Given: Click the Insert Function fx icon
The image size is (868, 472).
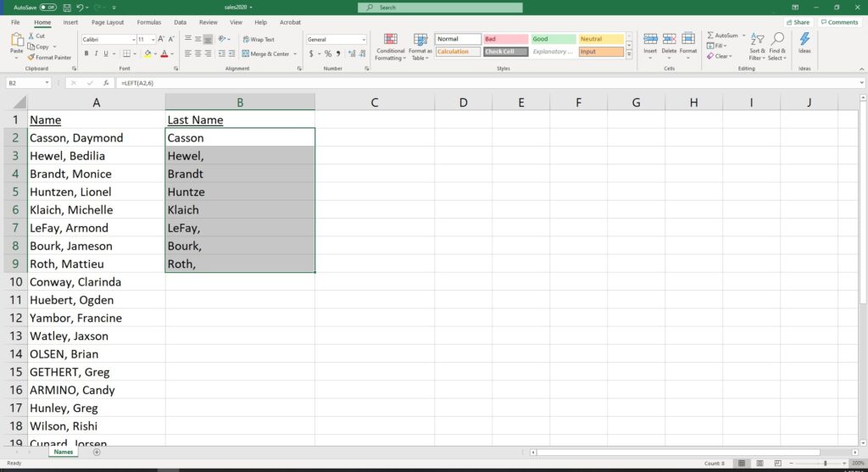Looking at the screenshot, I should (106, 83).
